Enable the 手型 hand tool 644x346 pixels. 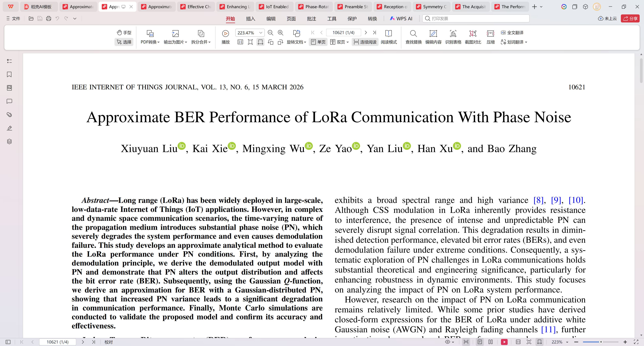click(124, 33)
